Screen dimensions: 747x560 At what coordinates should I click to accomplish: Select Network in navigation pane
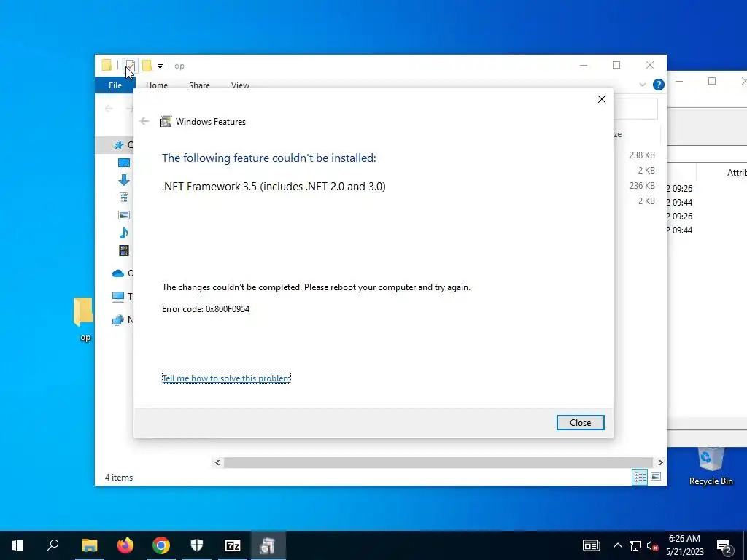[118, 320]
